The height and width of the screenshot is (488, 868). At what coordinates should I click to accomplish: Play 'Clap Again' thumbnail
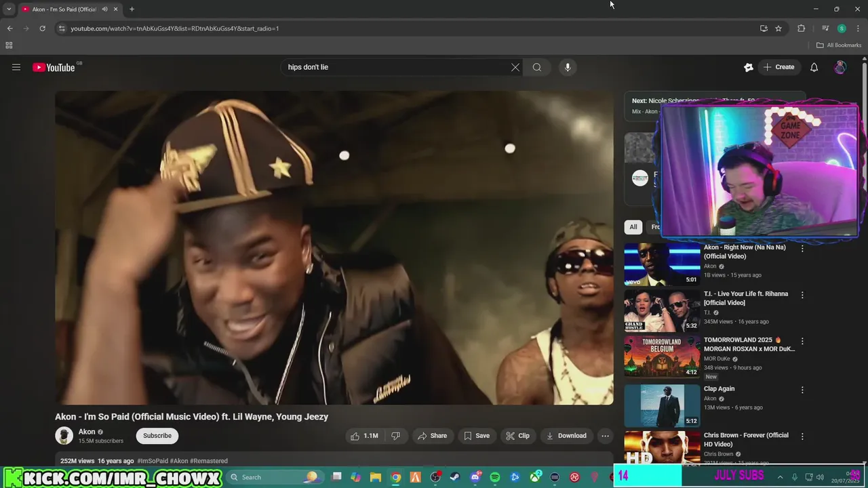click(662, 405)
